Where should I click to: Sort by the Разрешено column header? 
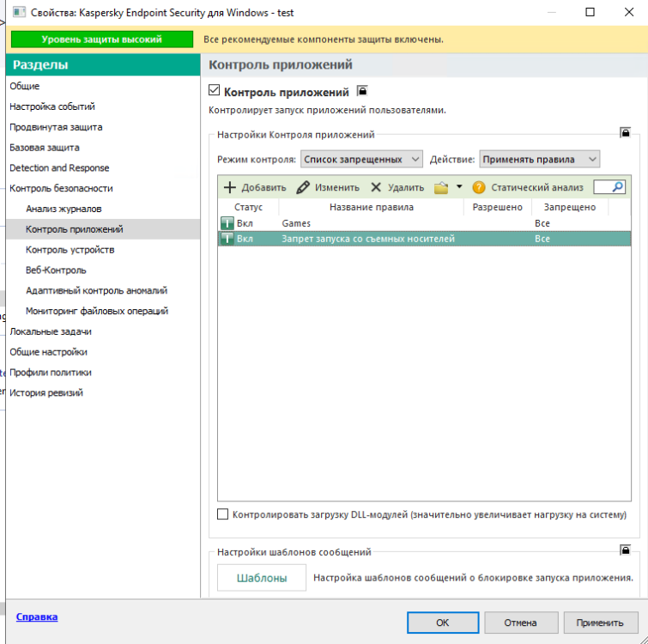point(498,207)
